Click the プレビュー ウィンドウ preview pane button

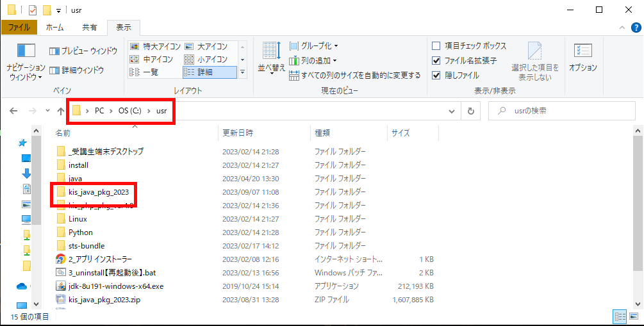tap(83, 51)
